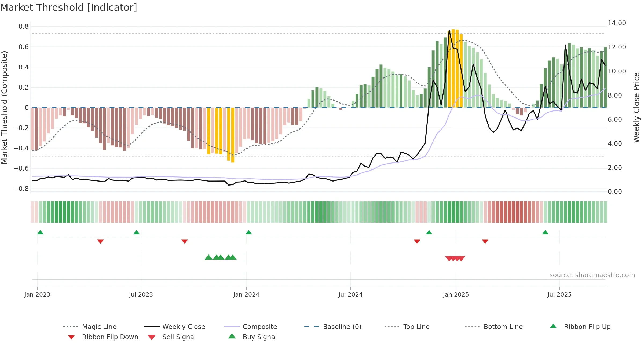Click the Market Threshold (Composite) axis title
The width and height of the screenshot is (644, 362).
pyautogui.click(x=4, y=108)
